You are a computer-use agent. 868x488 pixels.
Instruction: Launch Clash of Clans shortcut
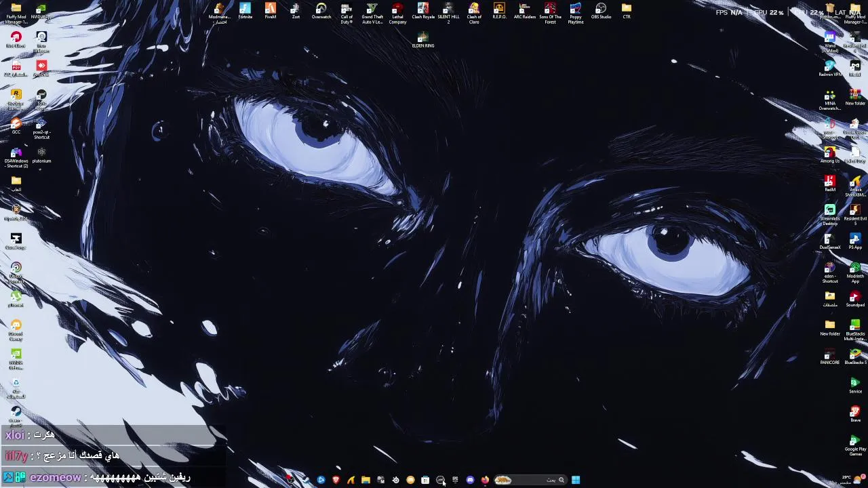click(x=474, y=14)
